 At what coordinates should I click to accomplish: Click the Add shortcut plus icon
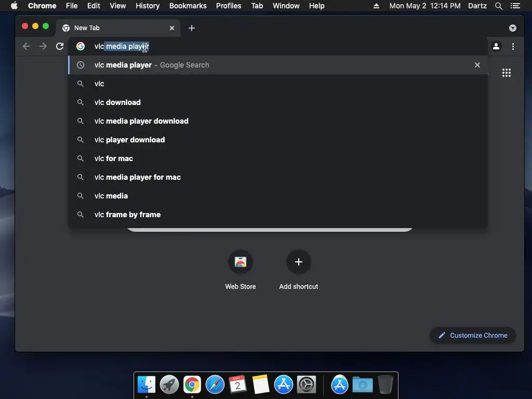click(299, 262)
